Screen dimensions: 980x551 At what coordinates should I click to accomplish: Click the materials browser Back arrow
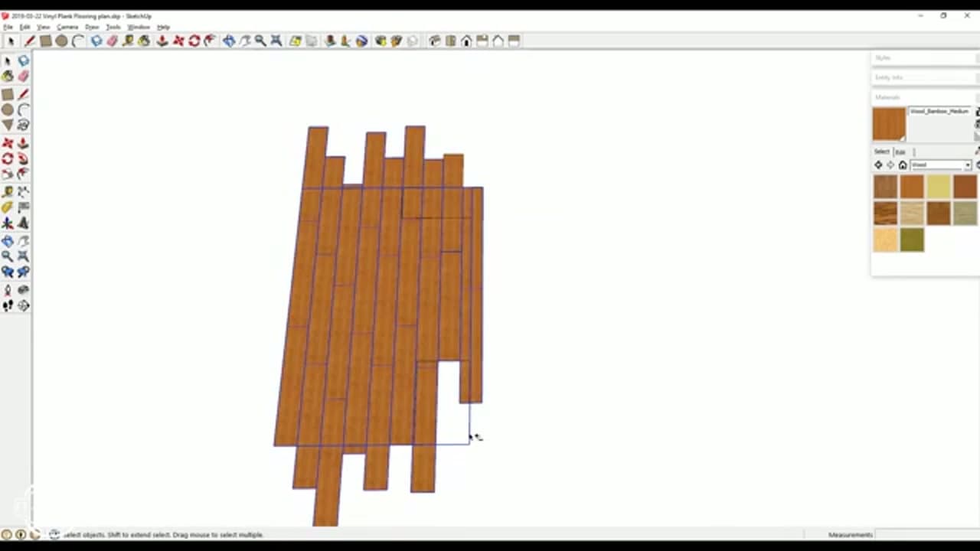[x=878, y=165]
